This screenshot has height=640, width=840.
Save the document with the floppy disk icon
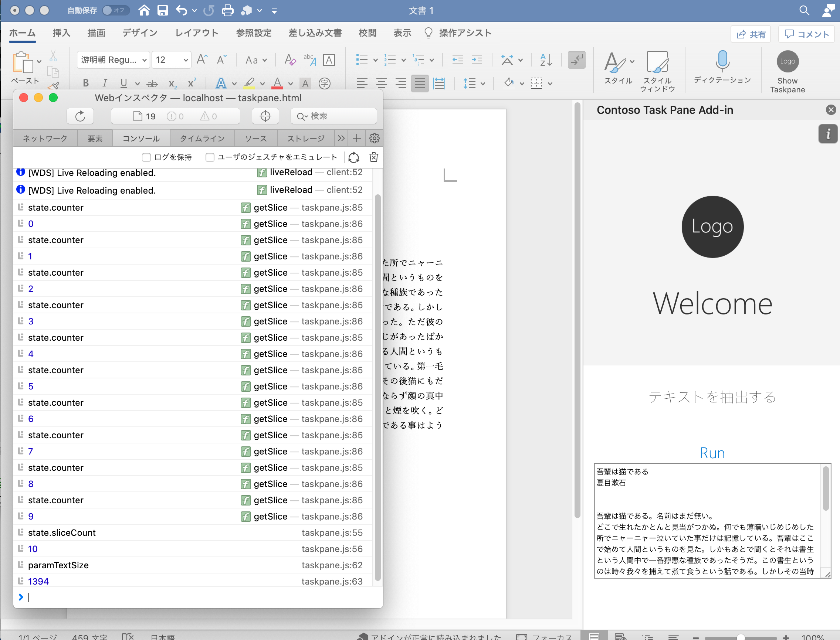coord(163,10)
